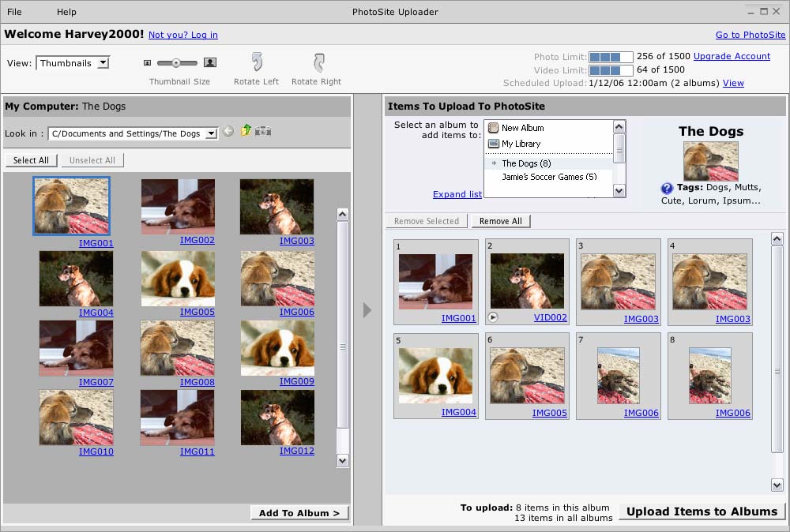The image size is (790, 532).
Task: Select upload item 8 thumbnail
Action: [x=710, y=376]
